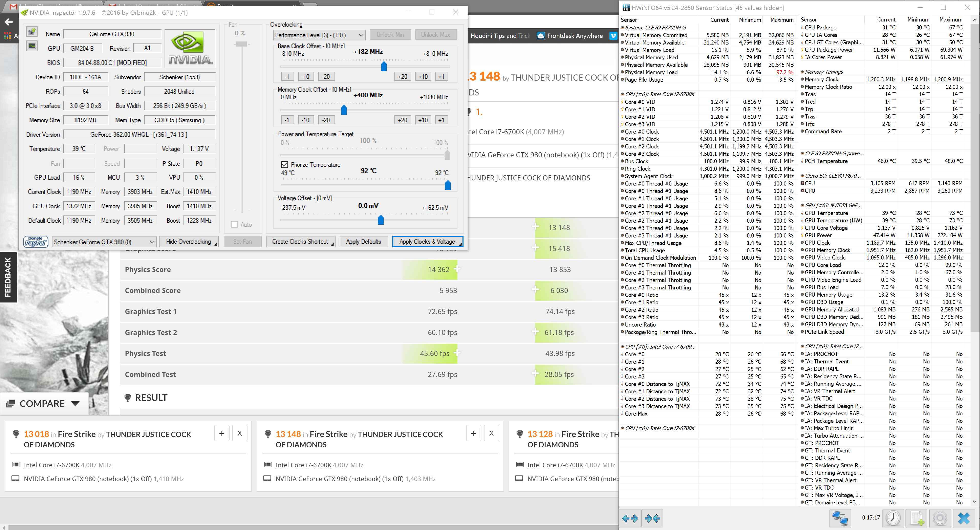The image size is (980, 530).
Task: Click the Gmail icon on the first browser tab
Action: pos(13,7)
